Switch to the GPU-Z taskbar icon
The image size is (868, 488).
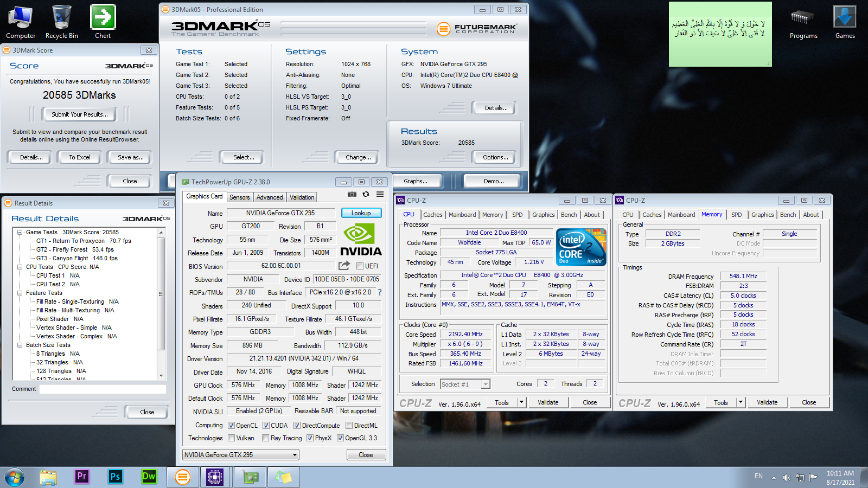(x=250, y=477)
